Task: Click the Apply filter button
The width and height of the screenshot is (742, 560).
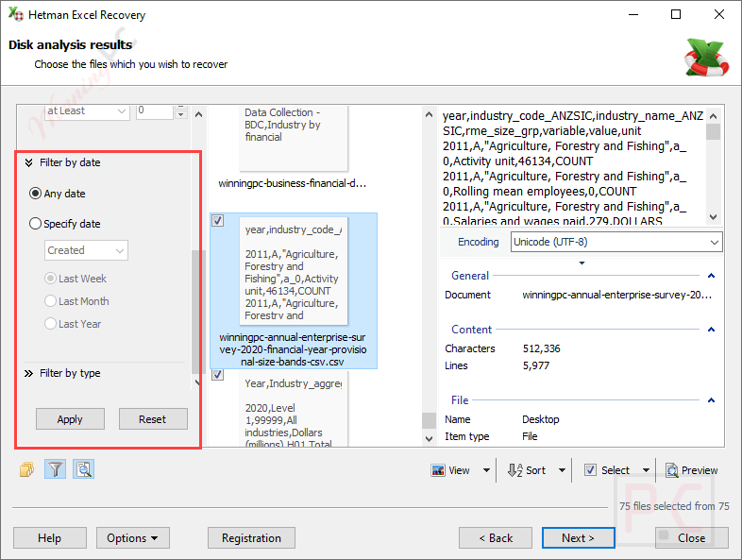Action: (x=70, y=419)
